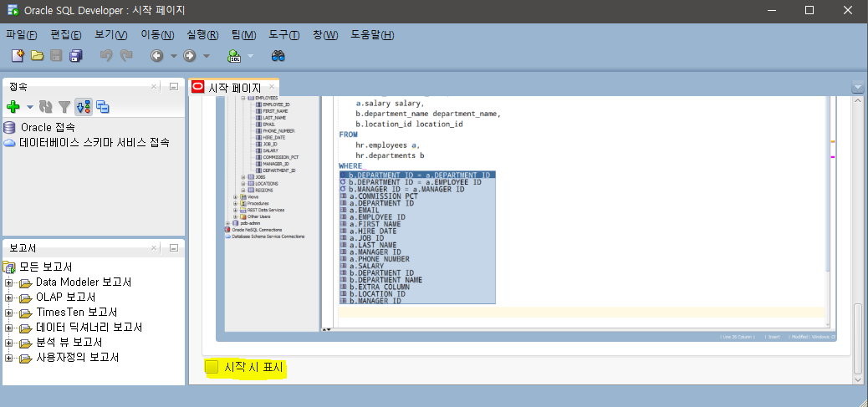
Task: Select 데이터베이스 스키마 서비스 접속 node
Action: coord(94,143)
